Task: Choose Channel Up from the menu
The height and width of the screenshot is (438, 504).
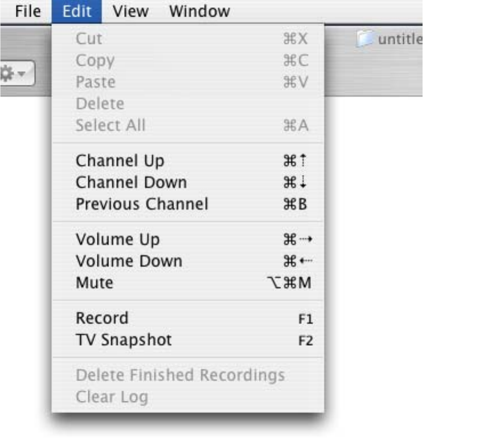Action: click(120, 161)
